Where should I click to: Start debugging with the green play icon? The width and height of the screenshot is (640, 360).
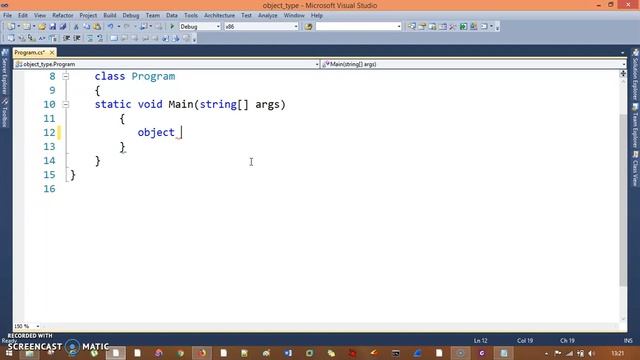(172, 27)
